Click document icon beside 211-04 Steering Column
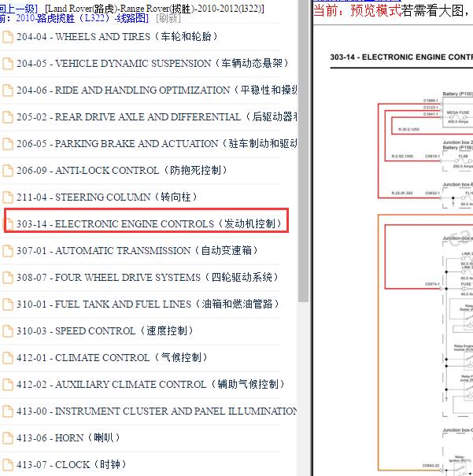Viewport: 473px width, 476px height. [8, 197]
